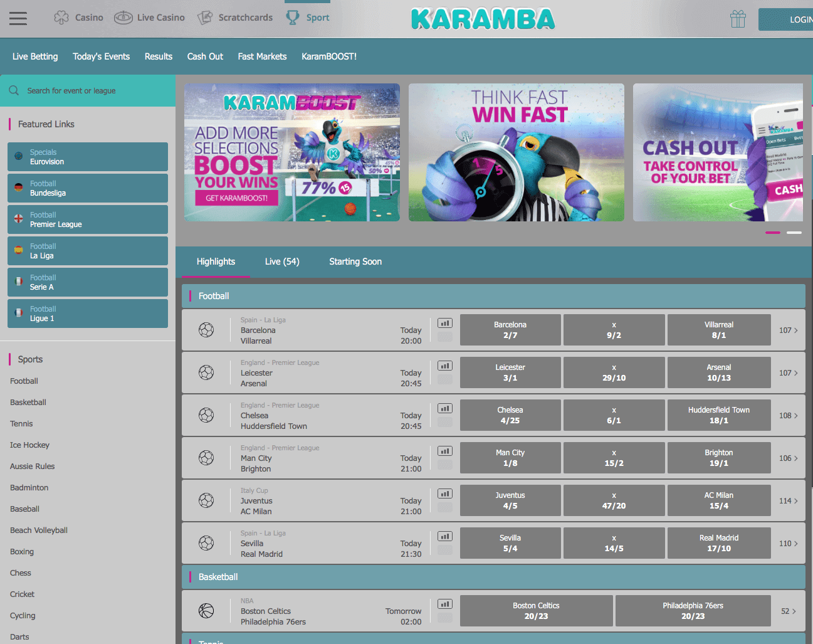The height and width of the screenshot is (644, 813).
Task: Expand 110 markets for Sevilla Real Madrid
Action: pos(789,544)
